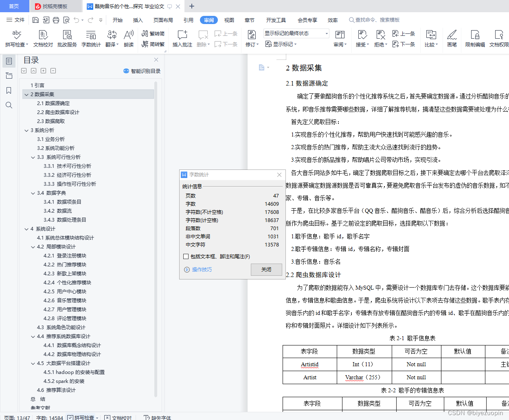Click the 修订 track changes icon

(x=252, y=35)
